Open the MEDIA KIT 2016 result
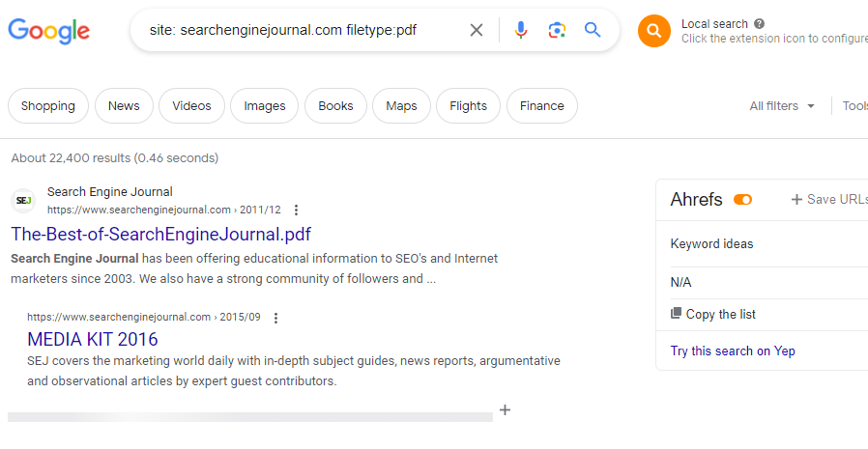This screenshot has width=868, height=449. point(93,339)
